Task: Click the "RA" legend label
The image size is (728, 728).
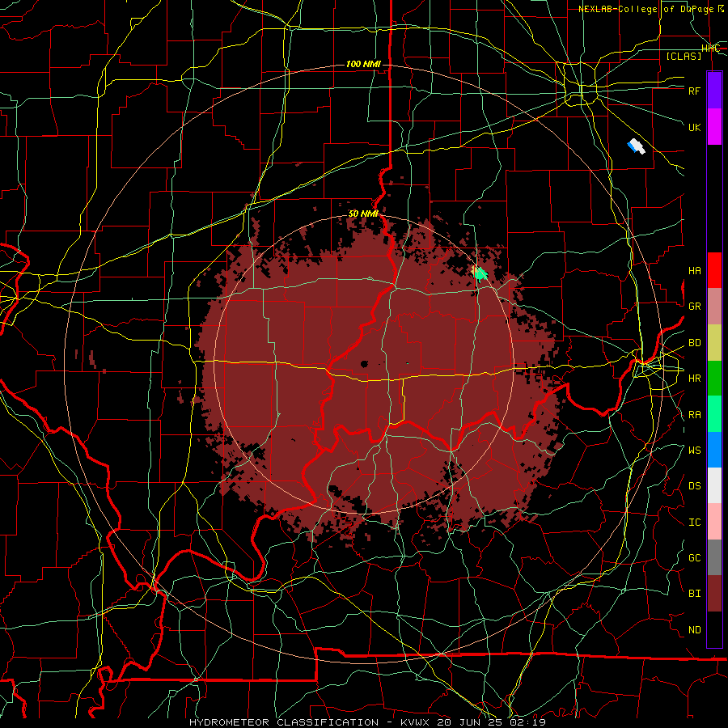Action: (x=694, y=415)
